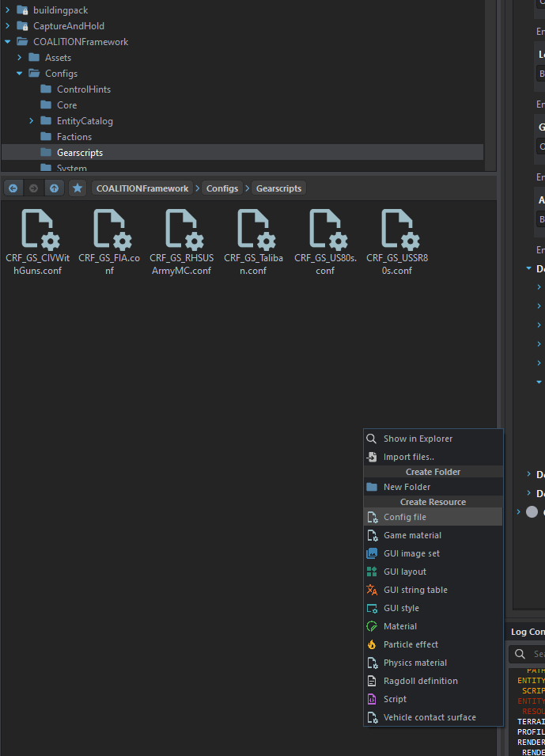Image resolution: width=545 pixels, height=756 pixels.
Task: Click the back navigation arrow button
Action: click(13, 188)
